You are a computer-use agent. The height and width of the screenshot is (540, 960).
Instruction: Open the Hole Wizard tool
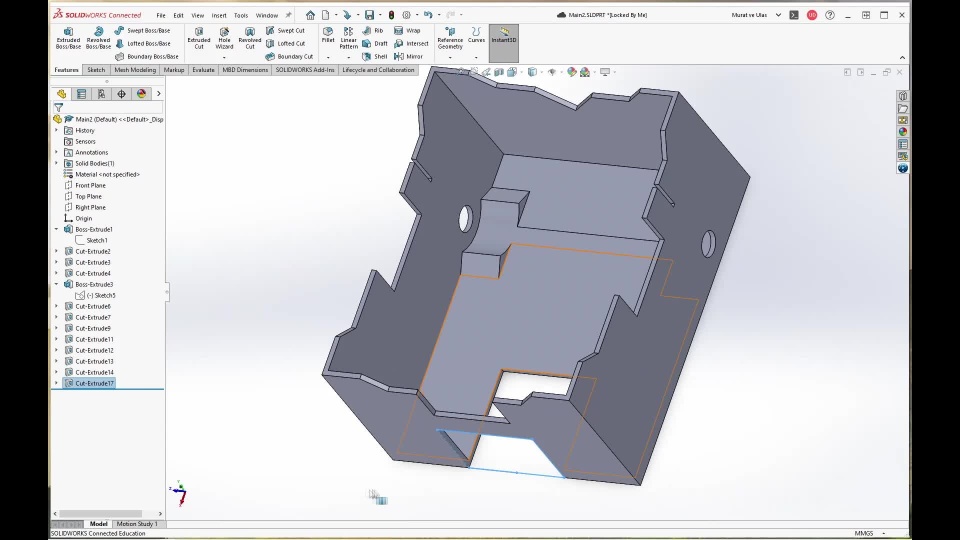[224, 37]
